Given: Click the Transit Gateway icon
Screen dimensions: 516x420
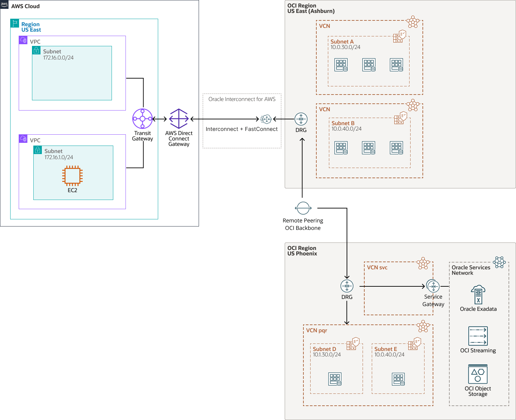Looking at the screenshot, I should [143, 119].
